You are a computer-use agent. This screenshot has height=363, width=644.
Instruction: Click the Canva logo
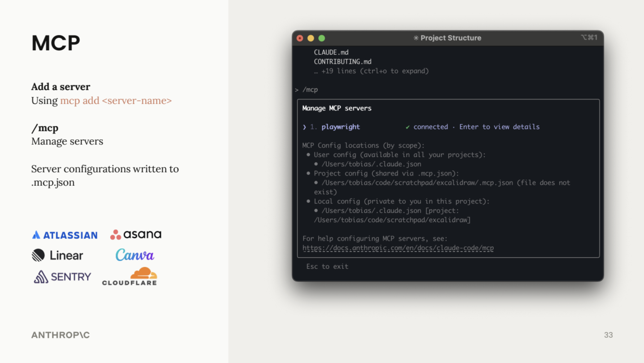click(135, 255)
